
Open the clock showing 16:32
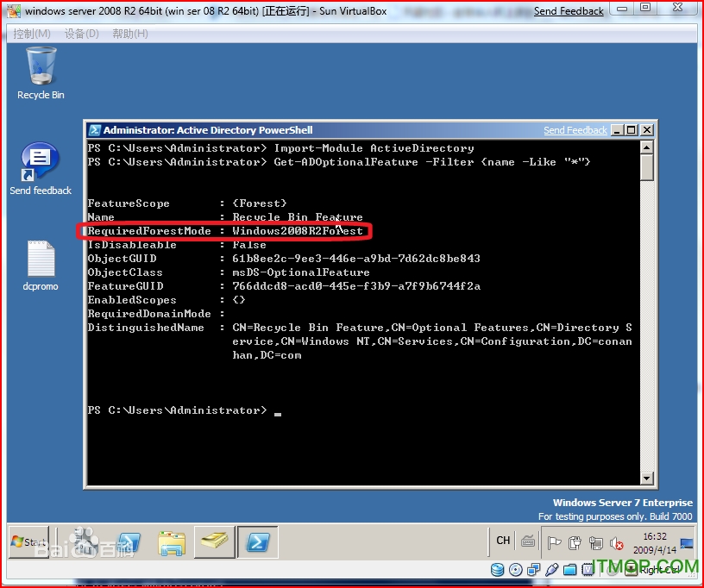[655, 542]
